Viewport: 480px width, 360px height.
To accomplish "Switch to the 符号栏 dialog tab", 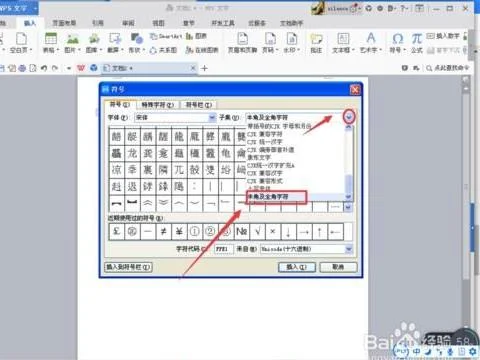I will click(198, 105).
